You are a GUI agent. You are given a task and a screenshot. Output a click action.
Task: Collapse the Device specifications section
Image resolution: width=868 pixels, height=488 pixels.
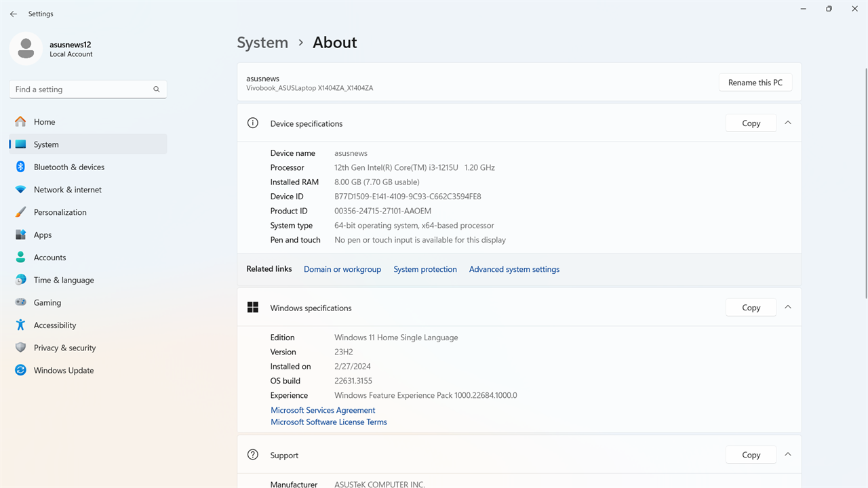point(788,123)
